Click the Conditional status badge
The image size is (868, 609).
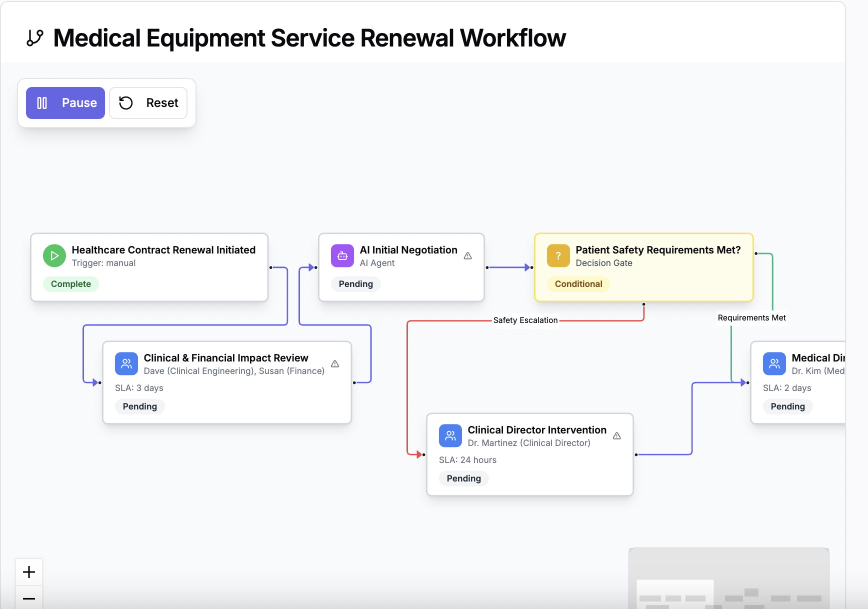point(578,284)
